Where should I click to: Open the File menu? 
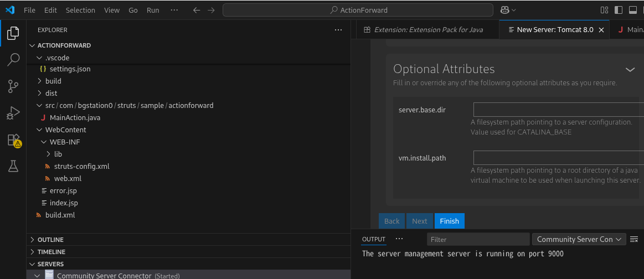(29, 11)
